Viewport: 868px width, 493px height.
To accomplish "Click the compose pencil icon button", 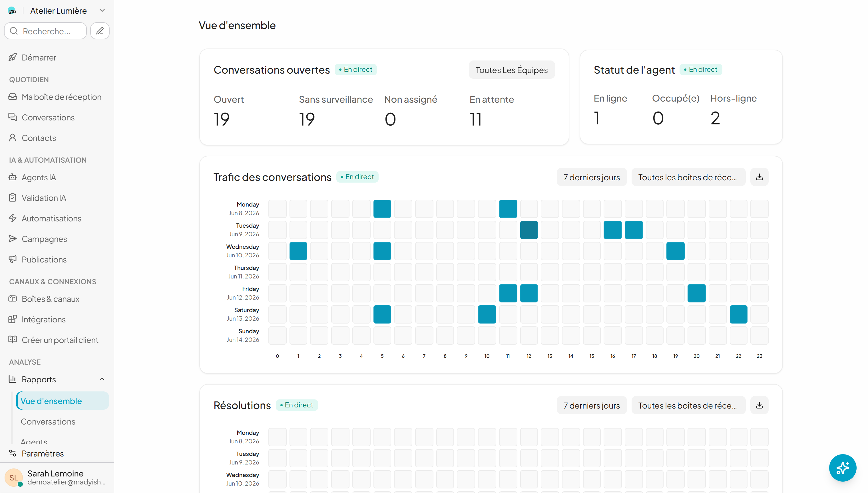I will 100,31.
